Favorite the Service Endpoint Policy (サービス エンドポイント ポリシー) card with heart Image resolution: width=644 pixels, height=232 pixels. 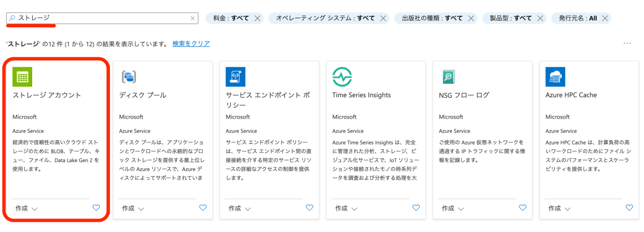tap(310, 207)
